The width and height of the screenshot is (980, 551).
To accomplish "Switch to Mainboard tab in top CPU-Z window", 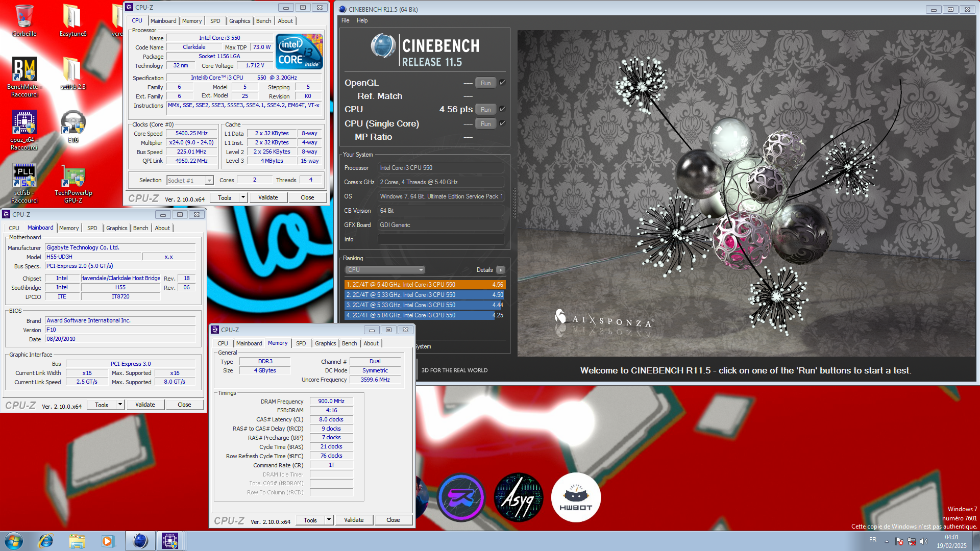I will [163, 21].
